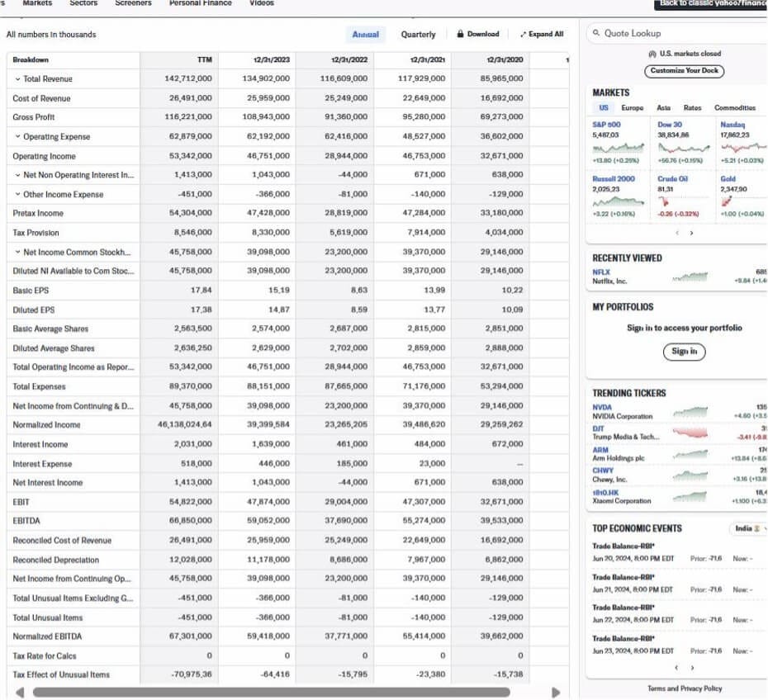This screenshot has width=768, height=700.
Task: Click next arrow under Top Economic Events
Action: (x=691, y=668)
